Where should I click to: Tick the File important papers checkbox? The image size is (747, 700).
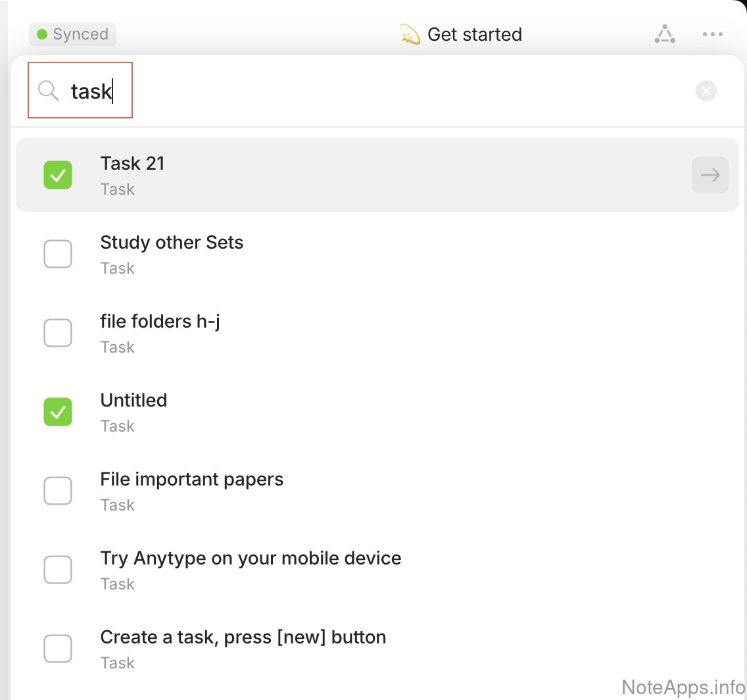click(58, 491)
